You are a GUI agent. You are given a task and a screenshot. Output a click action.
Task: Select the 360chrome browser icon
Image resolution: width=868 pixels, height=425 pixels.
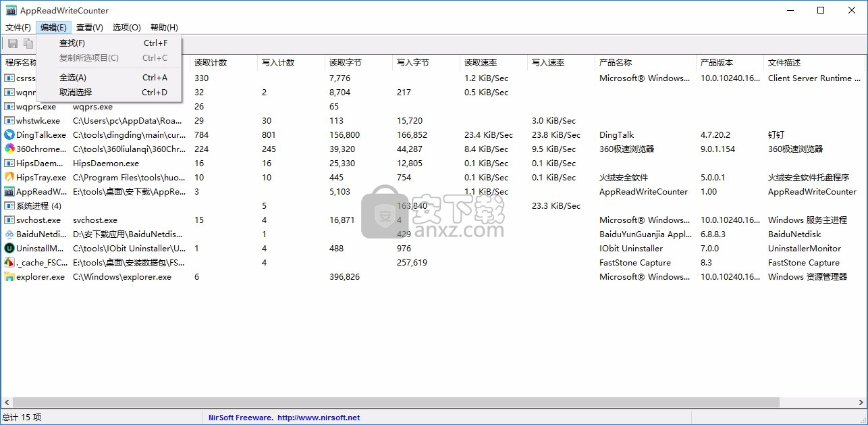tap(9, 149)
